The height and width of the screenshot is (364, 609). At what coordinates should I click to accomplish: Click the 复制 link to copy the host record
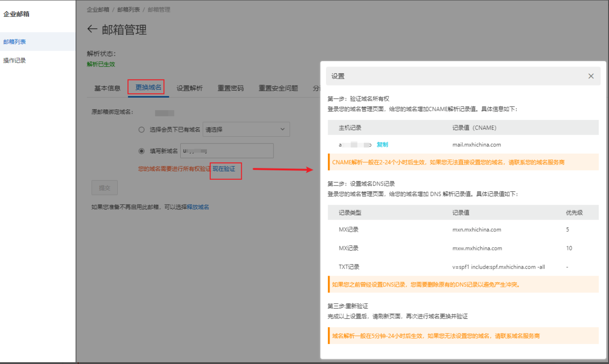[382, 144]
